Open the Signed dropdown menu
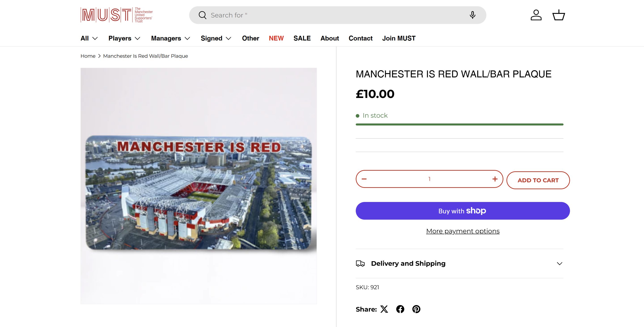This screenshot has height=327, width=644. coord(216,38)
